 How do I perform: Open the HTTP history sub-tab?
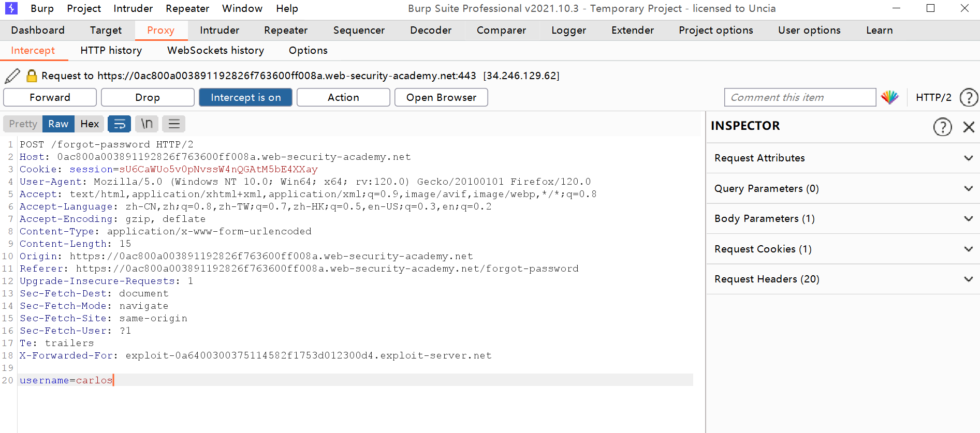pos(111,51)
